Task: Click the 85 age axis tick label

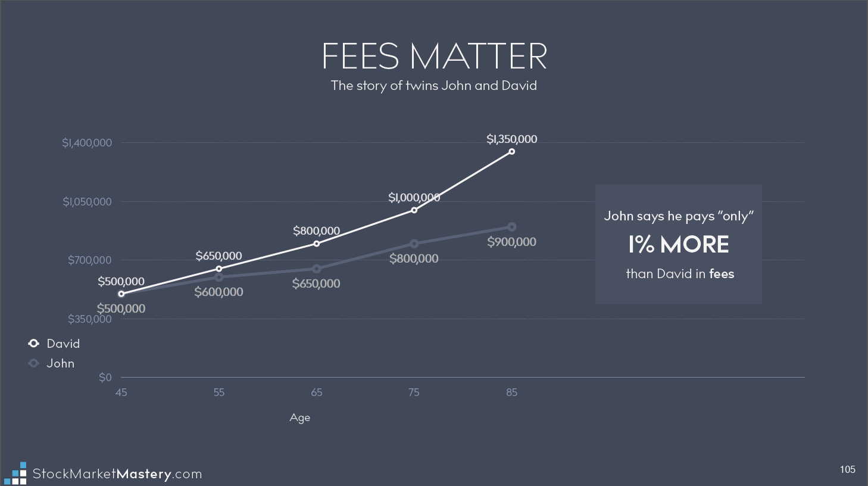Action: 511,392
